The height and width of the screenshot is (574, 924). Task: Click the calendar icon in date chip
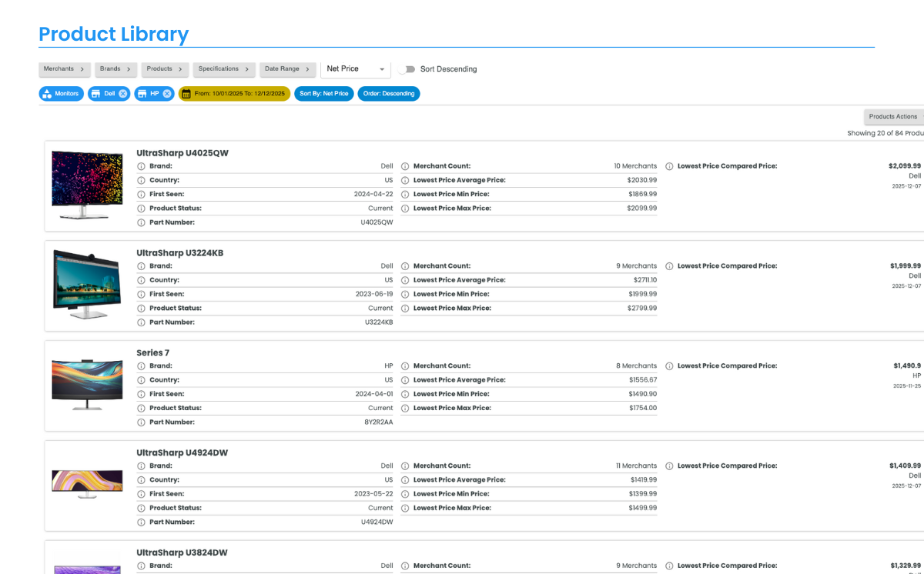[x=186, y=94]
